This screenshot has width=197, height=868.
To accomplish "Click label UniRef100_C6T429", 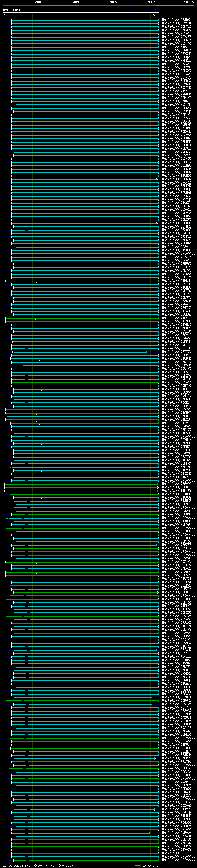I will tap(177, 74).
